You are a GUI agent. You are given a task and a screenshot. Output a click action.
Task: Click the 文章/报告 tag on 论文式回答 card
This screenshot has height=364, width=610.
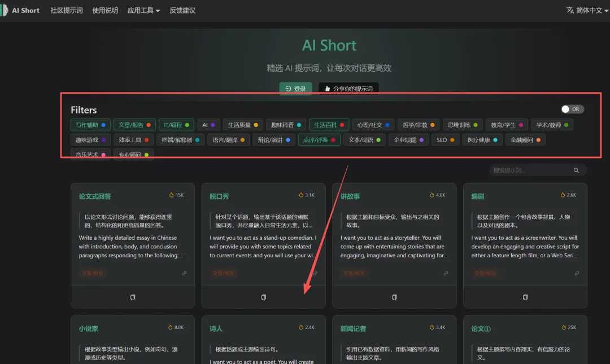point(93,273)
